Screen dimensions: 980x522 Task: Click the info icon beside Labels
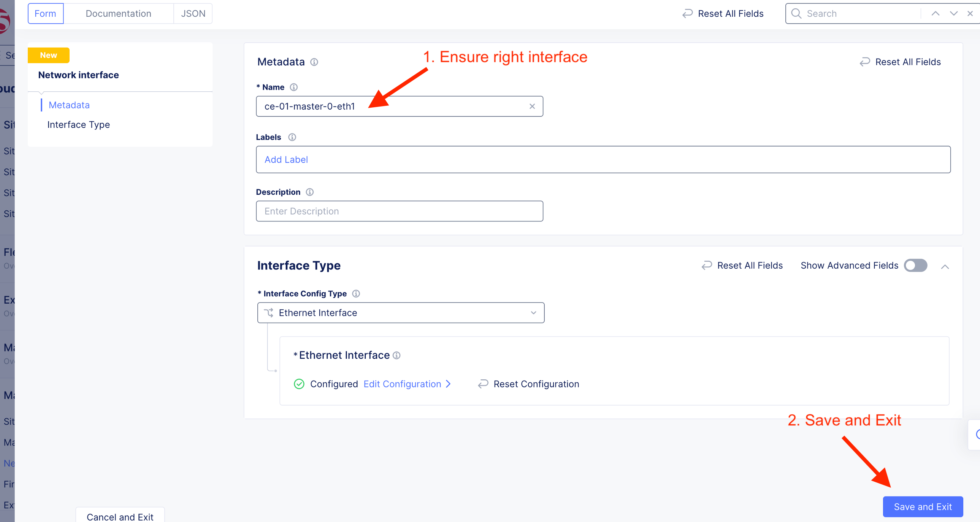click(292, 137)
